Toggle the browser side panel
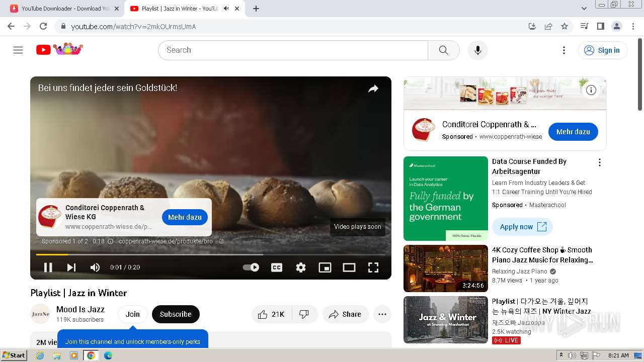Viewport: 644px width, 362px height. pyautogui.click(x=600, y=26)
